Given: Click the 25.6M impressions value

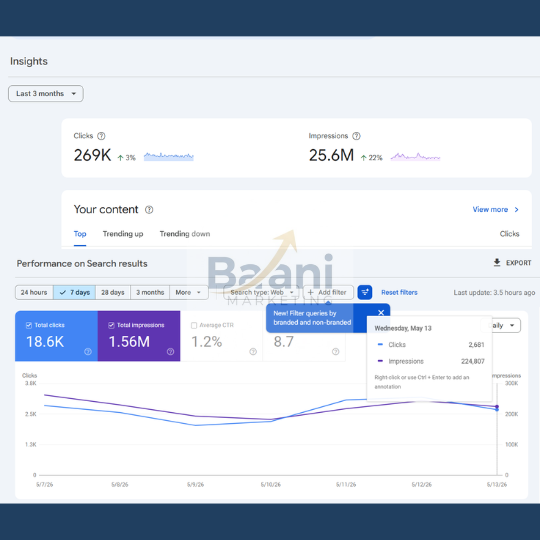Looking at the screenshot, I should tap(331, 155).
